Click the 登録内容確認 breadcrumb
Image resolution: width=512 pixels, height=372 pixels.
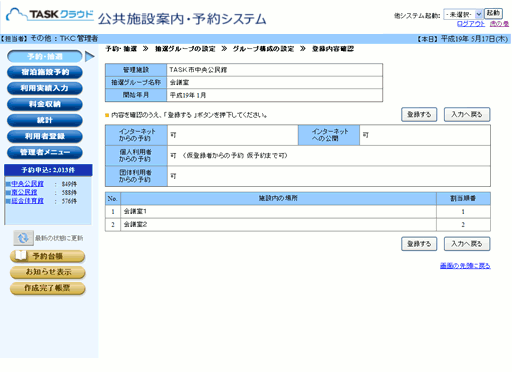tap(333, 49)
